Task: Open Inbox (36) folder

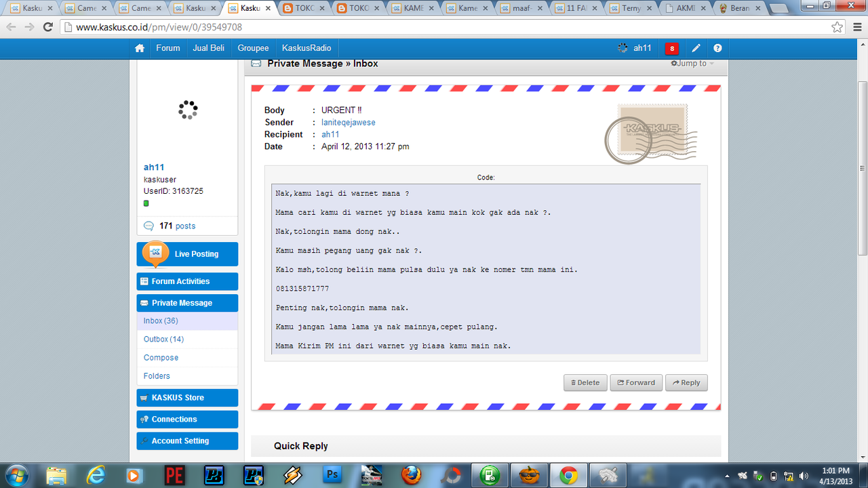Action: (161, 321)
